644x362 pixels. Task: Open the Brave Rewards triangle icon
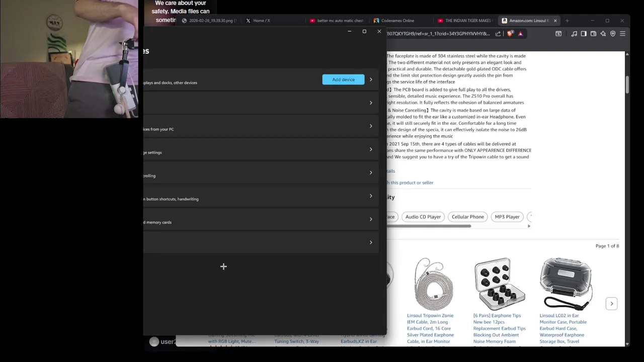coord(520,34)
